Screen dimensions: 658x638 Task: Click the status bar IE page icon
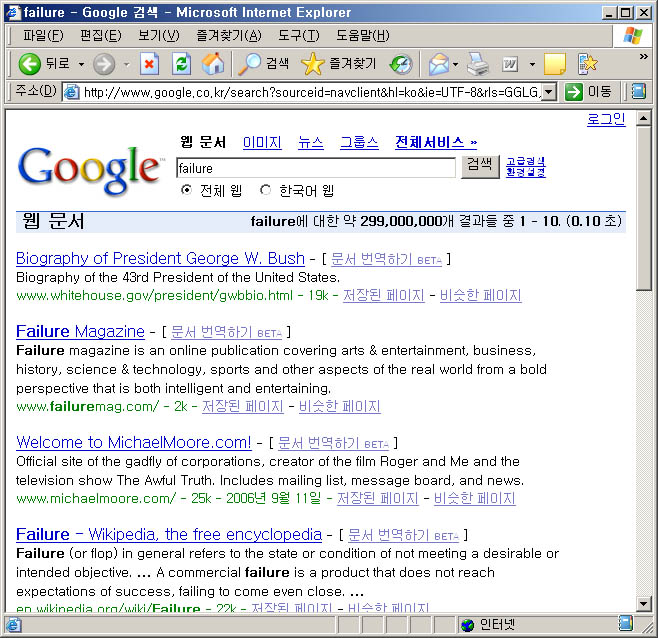[13, 625]
